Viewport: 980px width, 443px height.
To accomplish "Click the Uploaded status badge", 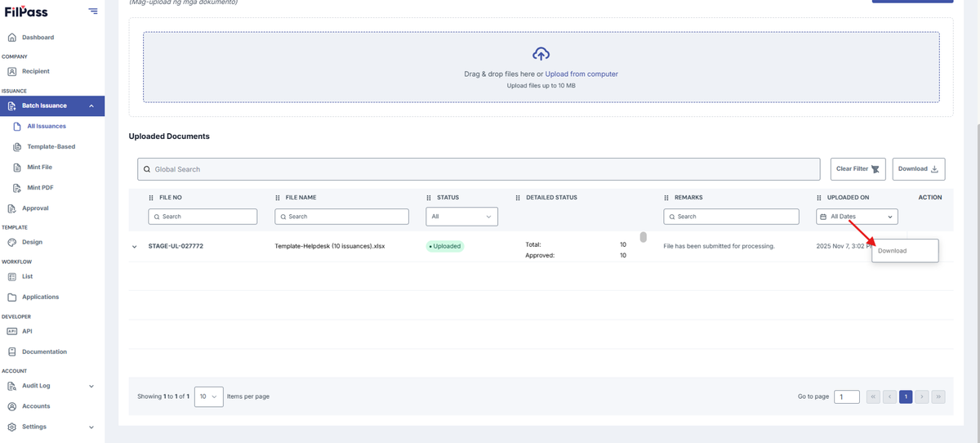I will [x=445, y=246].
